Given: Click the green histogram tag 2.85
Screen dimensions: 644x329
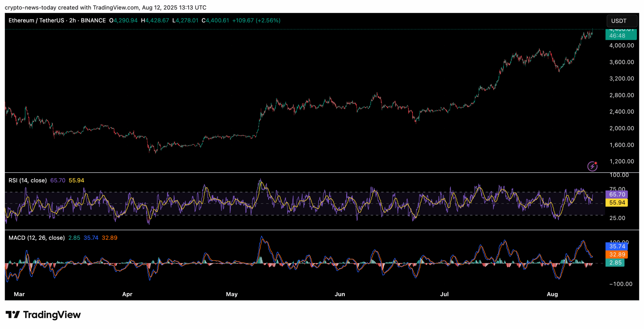Looking at the screenshot, I should tap(615, 262).
